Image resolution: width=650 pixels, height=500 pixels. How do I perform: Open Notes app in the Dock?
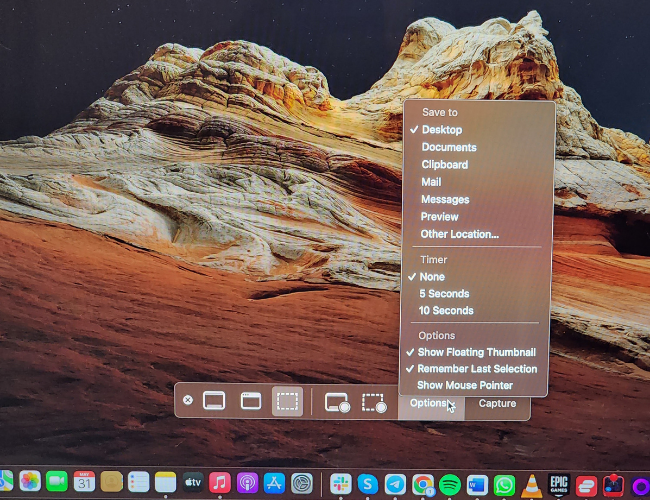pyautogui.click(x=165, y=482)
